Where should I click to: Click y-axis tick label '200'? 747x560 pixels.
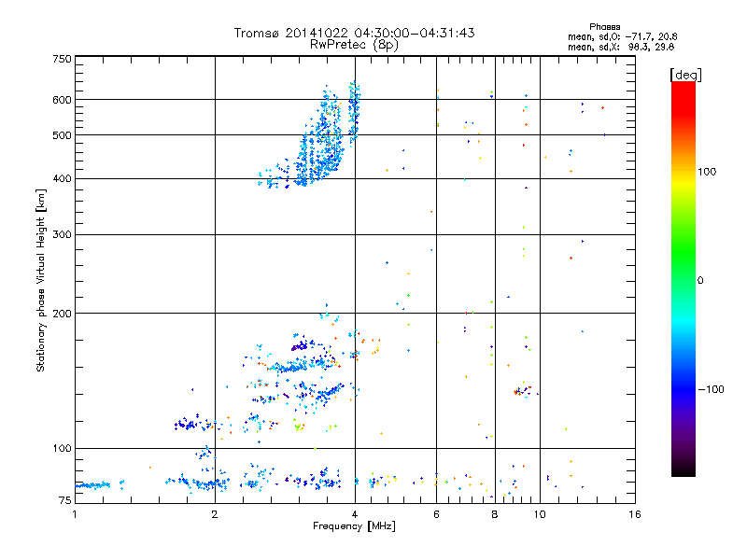[x=62, y=314]
